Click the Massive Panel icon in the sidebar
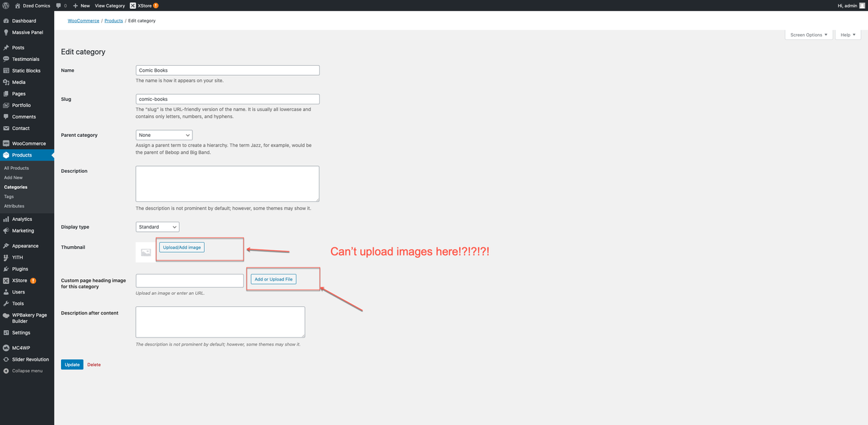Viewport: 868px width, 425px height. point(6,33)
